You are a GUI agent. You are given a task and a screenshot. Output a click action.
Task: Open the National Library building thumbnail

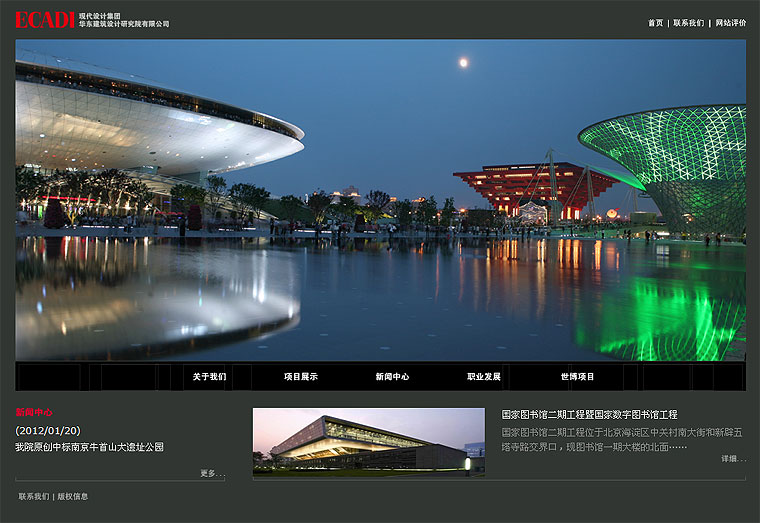368,441
